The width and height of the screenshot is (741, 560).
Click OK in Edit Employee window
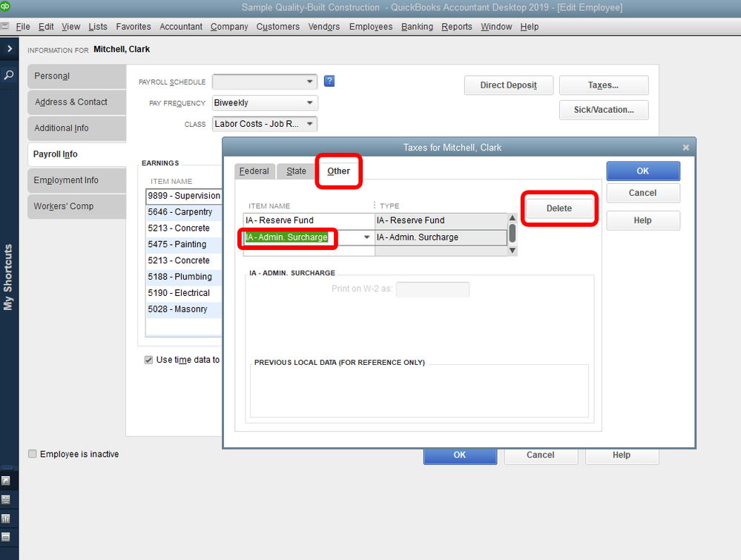pyautogui.click(x=460, y=455)
